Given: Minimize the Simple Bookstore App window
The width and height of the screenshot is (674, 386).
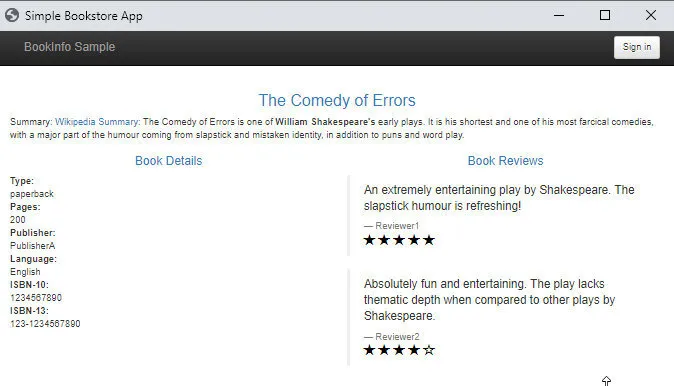Looking at the screenshot, I should click(559, 15).
